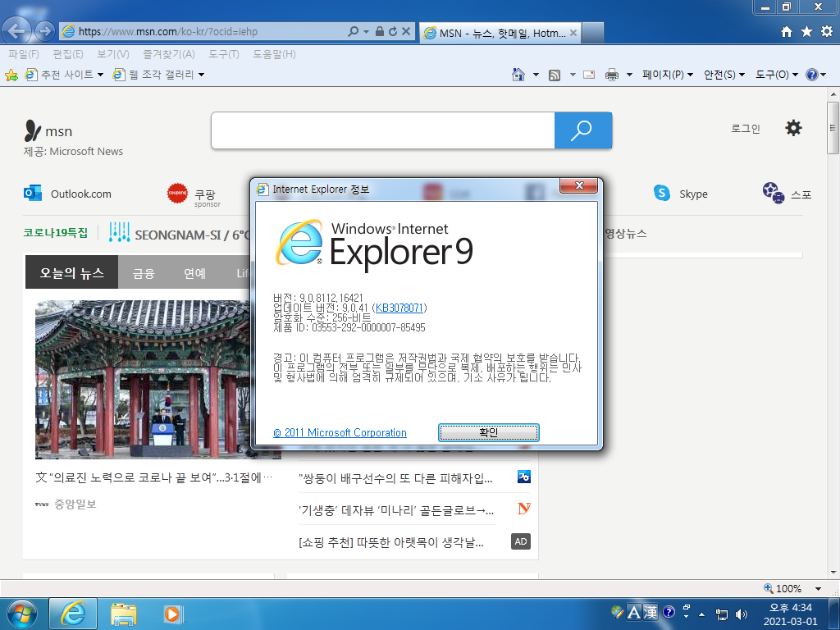Screen dimensions: 840x630
Task: Click the 로그인 link
Action: (746, 129)
